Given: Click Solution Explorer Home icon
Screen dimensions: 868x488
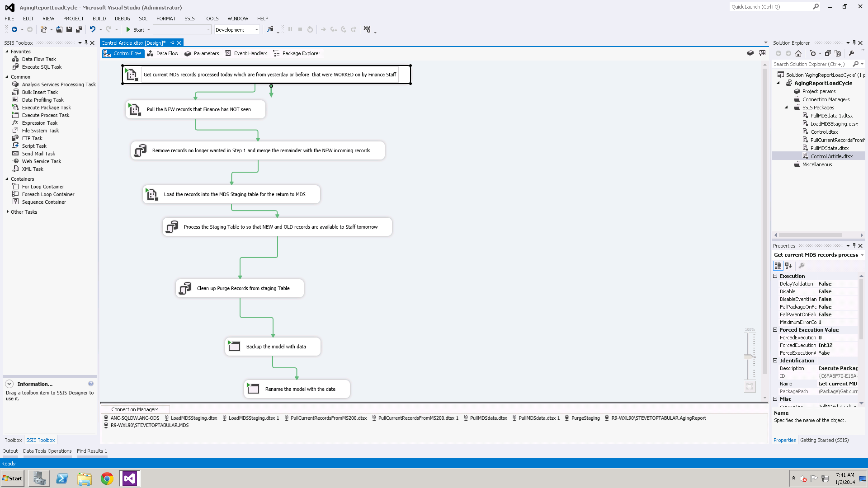Looking at the screenshot, I should (798, 53).
